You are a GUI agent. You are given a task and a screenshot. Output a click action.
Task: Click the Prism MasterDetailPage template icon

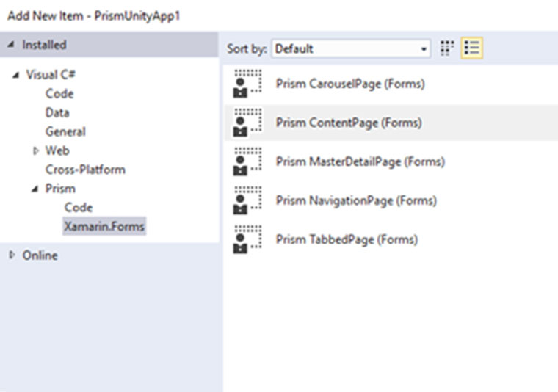(x=247, y=161)
